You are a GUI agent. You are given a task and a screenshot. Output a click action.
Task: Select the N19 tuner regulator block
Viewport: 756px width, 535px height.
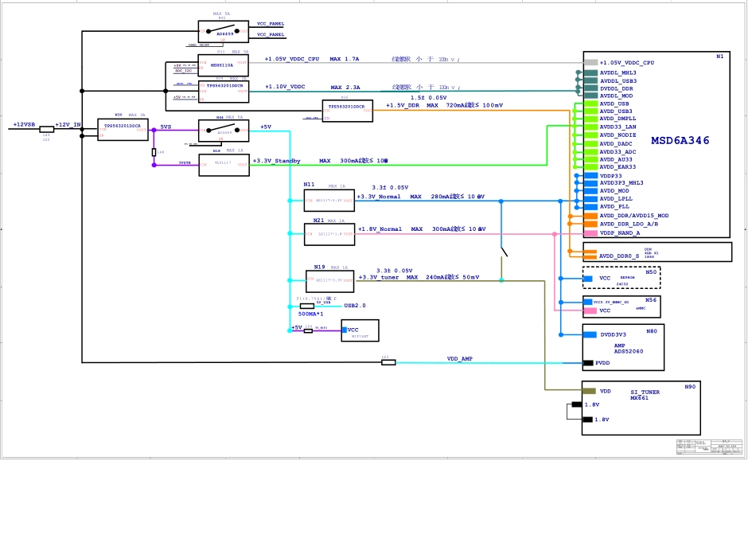pos(329,280)
